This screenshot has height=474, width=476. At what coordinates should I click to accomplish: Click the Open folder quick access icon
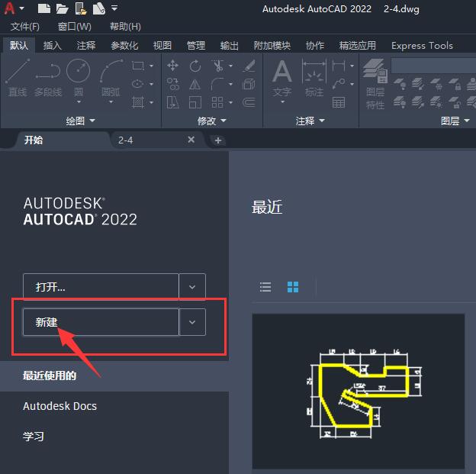point(63,8)
